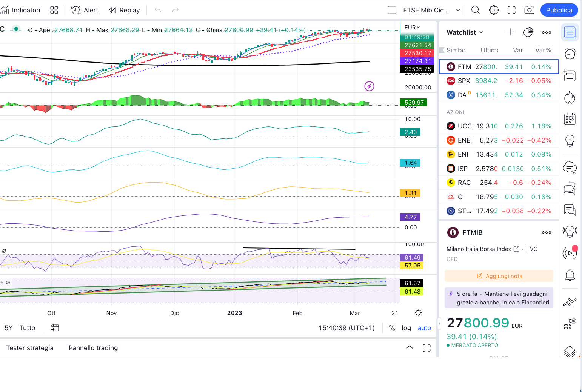The height and width of the screenshot is (392, 582).
Task: Open the EUR currency dropdown
Action: [412, 28]
